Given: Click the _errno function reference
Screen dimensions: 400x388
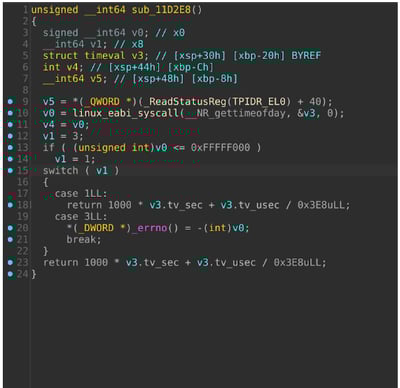Looking at the screenshot, I should coord(151,228).
